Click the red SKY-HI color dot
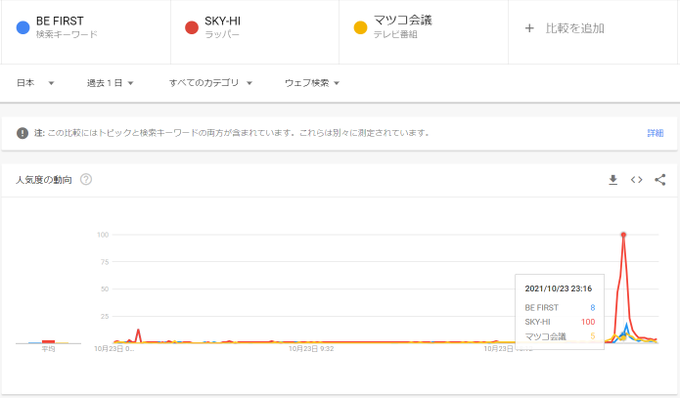 [x=191, y=27]
